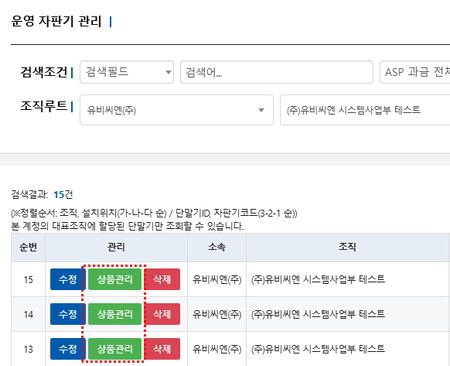
Task: Click the 관리 column header
Action: pyautogui.click(x=116, y=247)
